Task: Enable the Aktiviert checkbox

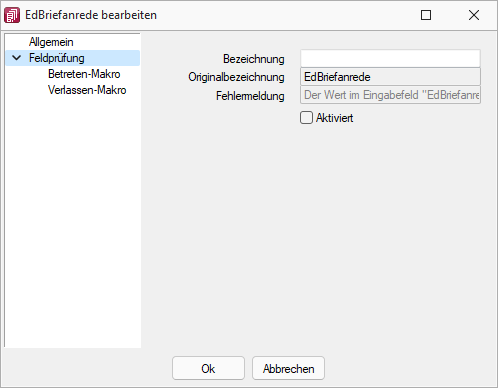Action: [x=306, y=118]
